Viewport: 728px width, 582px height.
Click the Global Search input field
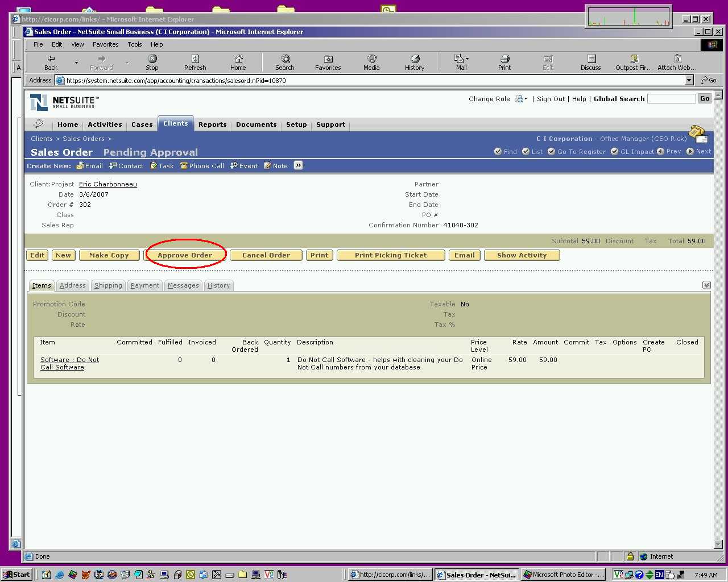pyautogui.click(x=671, y=99)
